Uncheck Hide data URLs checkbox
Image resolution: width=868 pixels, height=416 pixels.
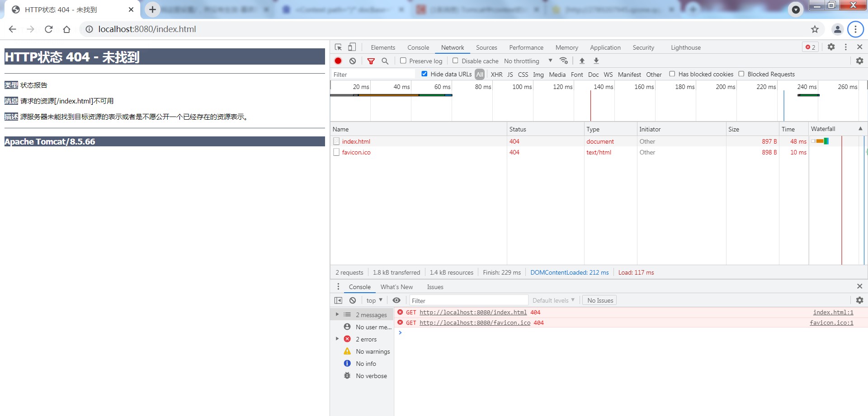pyautogui.click(x=424, y=74)
